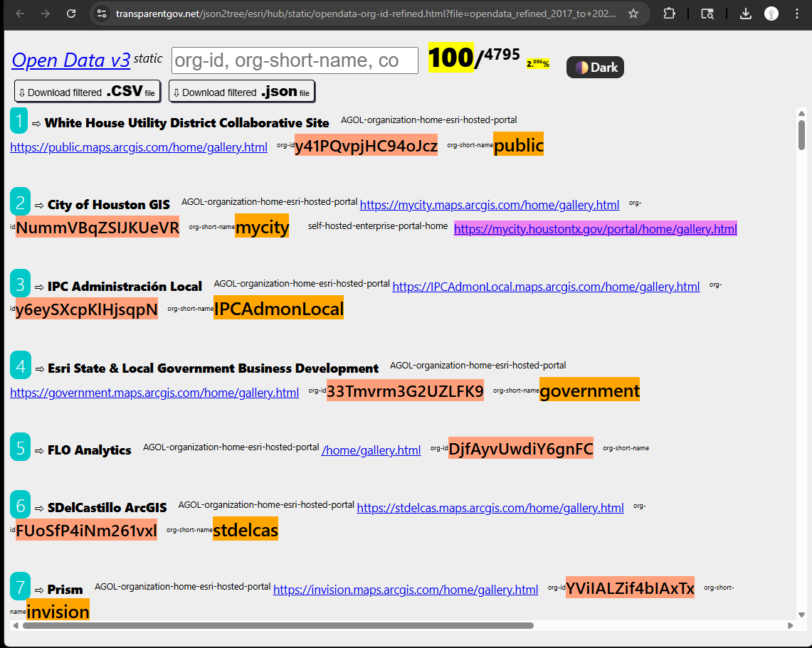
Task: Click number badge 1 for White House Utility
Action: click(x=19, y=120)
